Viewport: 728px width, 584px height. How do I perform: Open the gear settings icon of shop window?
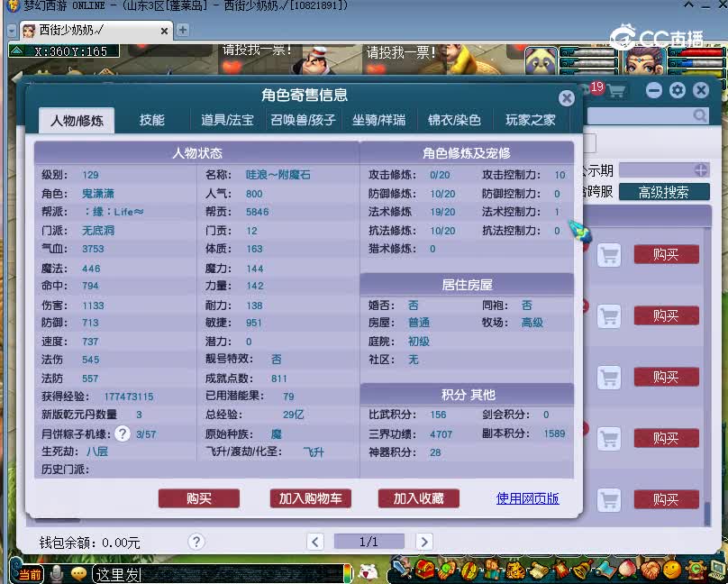click(678, 90)
